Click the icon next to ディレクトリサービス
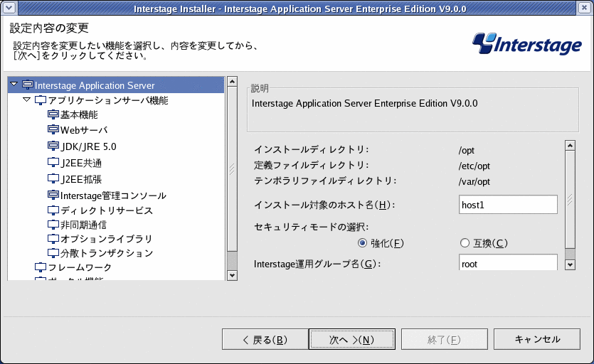594x364 pixels. 53,210
